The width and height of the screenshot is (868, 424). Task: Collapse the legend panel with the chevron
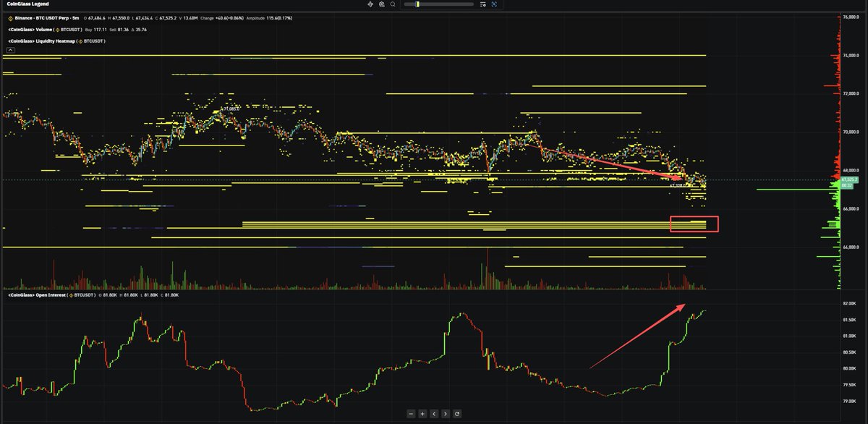coord(11,51)
